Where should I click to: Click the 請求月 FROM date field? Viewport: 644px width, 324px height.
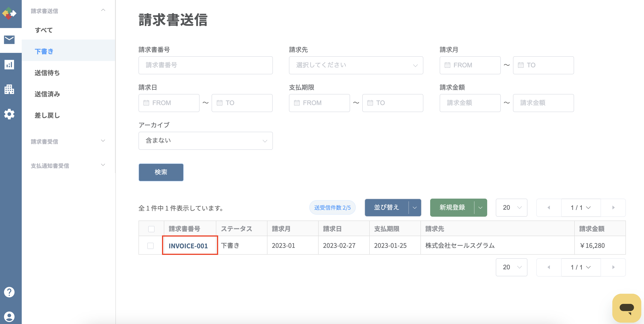[470, 65]
